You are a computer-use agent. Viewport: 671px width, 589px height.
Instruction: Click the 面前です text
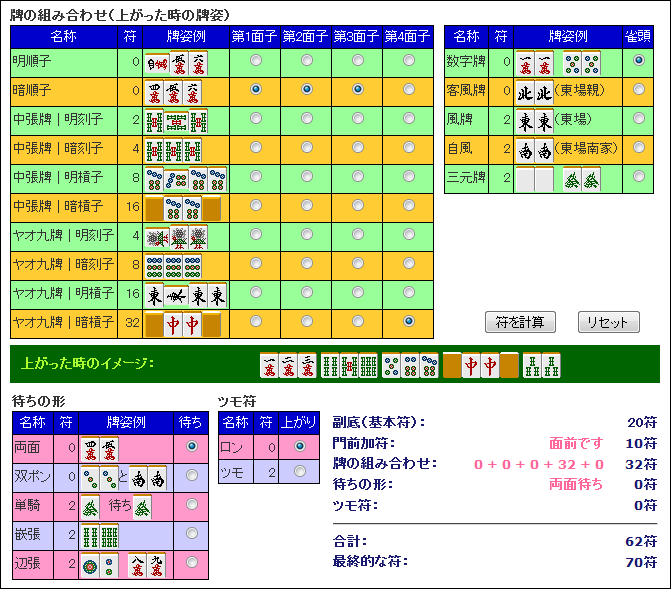576,443
